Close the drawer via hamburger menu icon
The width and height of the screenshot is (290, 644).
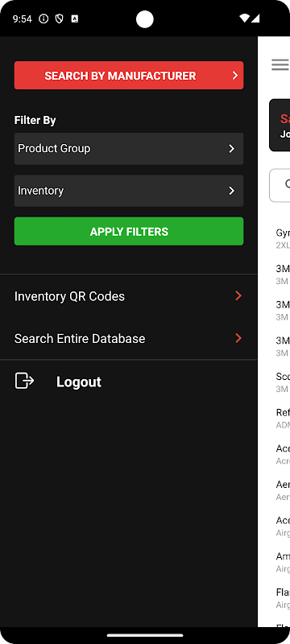pyautogui.click(x=280, y=64)
